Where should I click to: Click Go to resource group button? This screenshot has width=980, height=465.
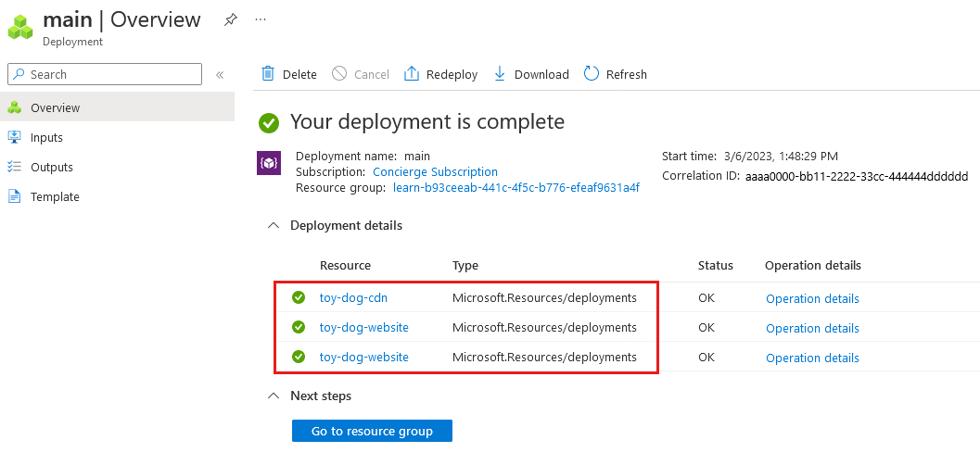pos(372,431)
